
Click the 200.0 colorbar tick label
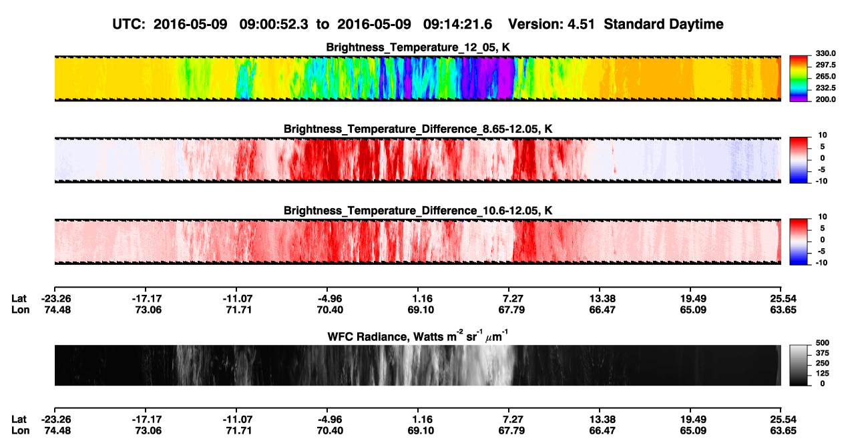826,99
